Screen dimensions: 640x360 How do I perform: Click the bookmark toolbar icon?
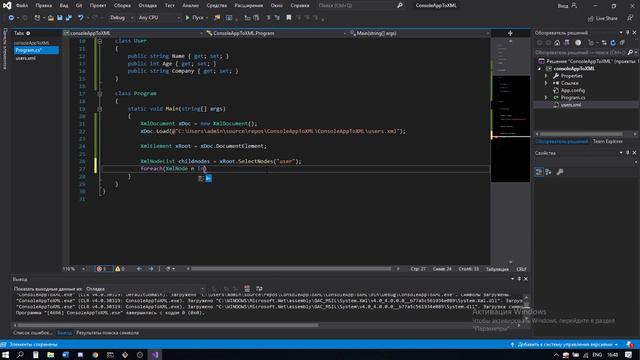click(x=289, y=18)
